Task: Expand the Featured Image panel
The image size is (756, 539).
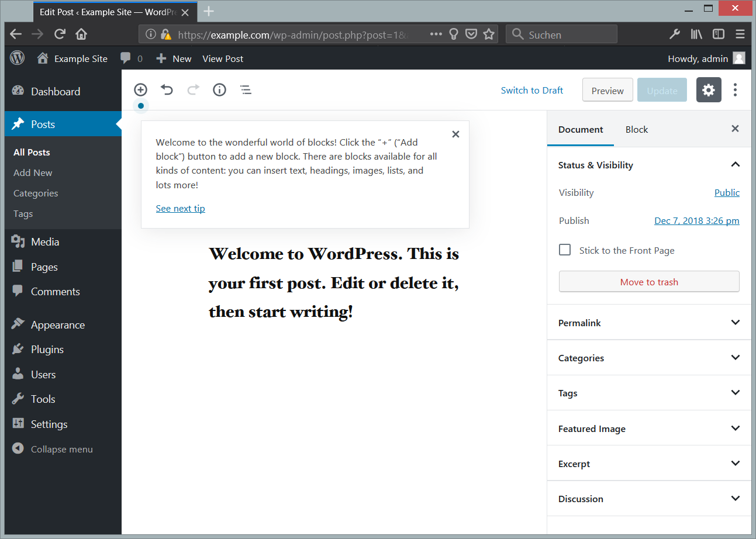Action: [x=735, y=429]
